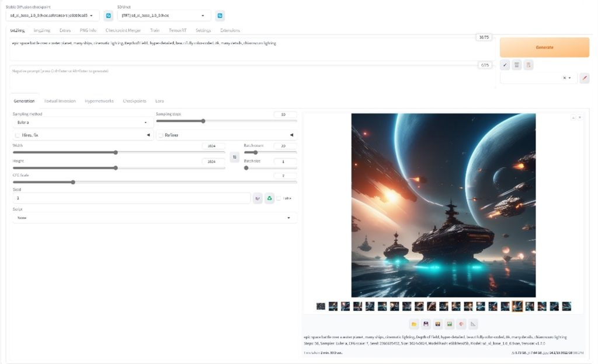Select the Generation sub-tab
The image size is (598, 364).
click(x=24, y=101)
